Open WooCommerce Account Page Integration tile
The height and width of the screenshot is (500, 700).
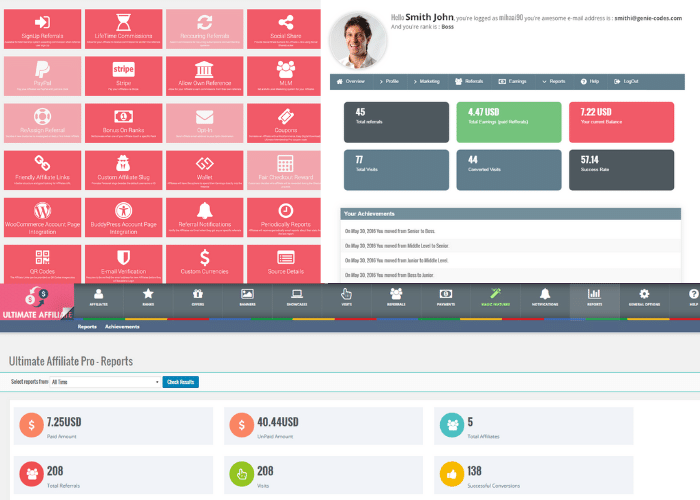click(42, 217)
